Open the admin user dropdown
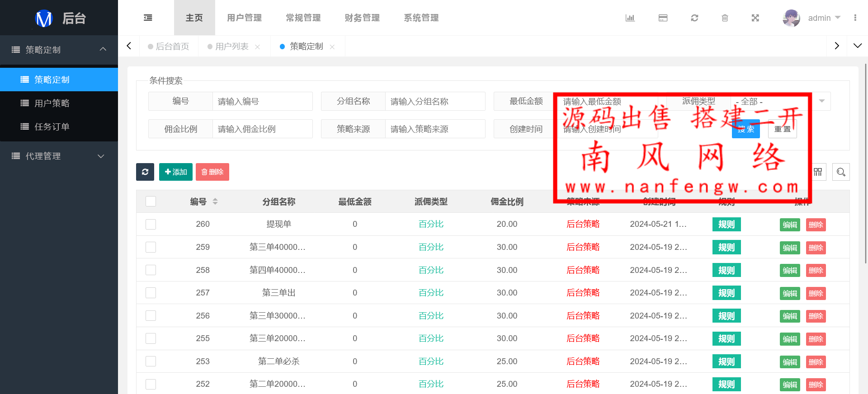Image resolution: width=868 pixels, height=394 pixels. pos(812,18)
